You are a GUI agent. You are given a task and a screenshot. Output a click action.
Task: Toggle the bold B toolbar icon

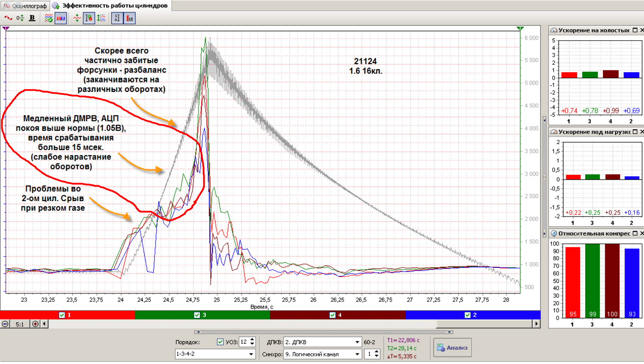point(32,18)
